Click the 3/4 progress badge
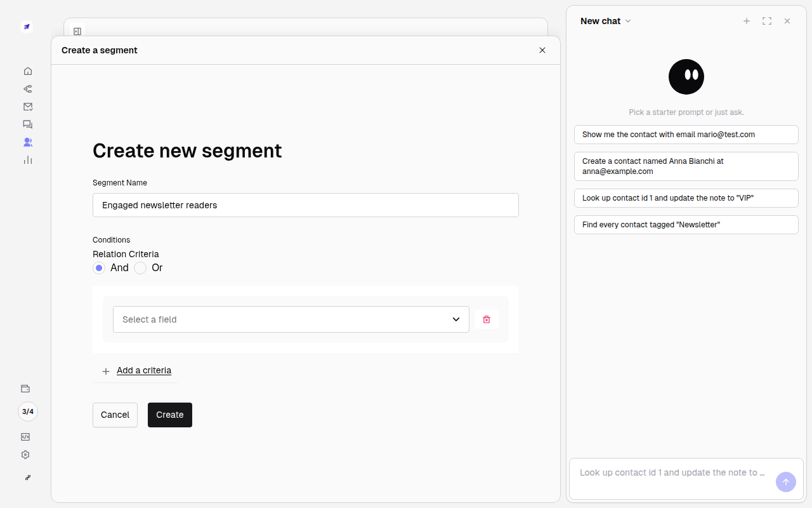Screen dimensions: 812x508 pos(28,411)
